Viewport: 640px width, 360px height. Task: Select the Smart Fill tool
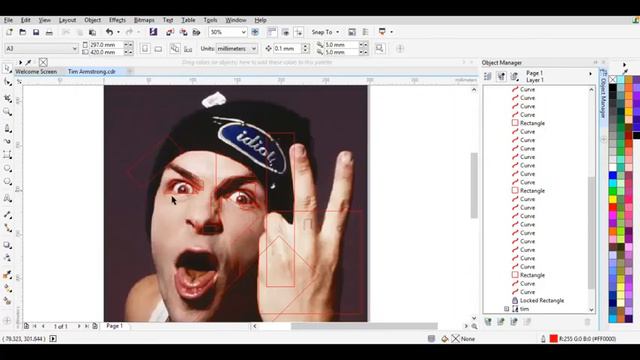7,301
